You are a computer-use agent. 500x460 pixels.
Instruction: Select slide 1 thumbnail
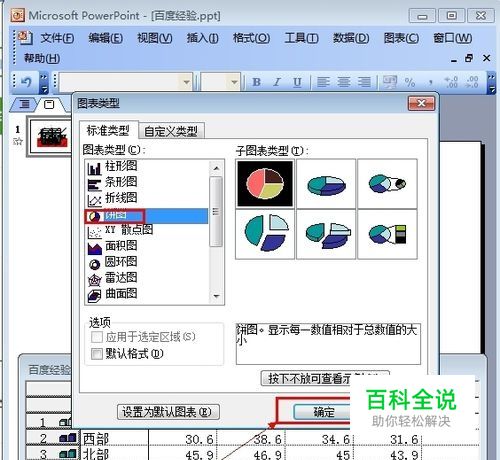coord(50,136)
